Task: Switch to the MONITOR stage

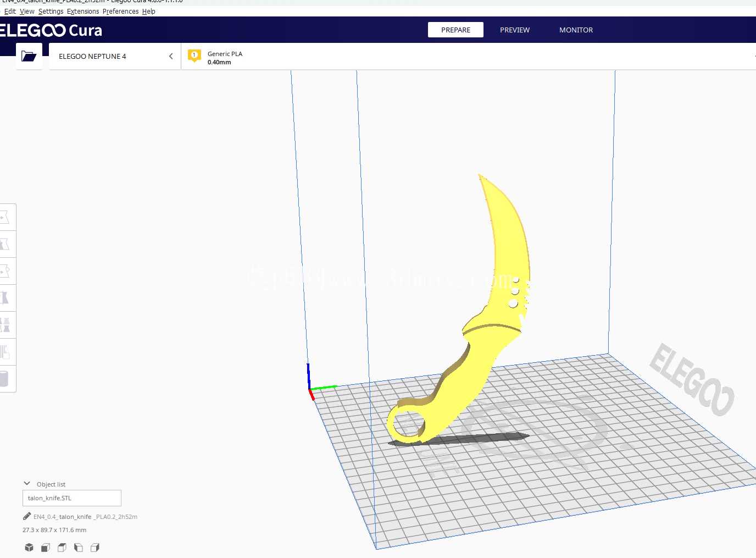Action: coord(576,30)
